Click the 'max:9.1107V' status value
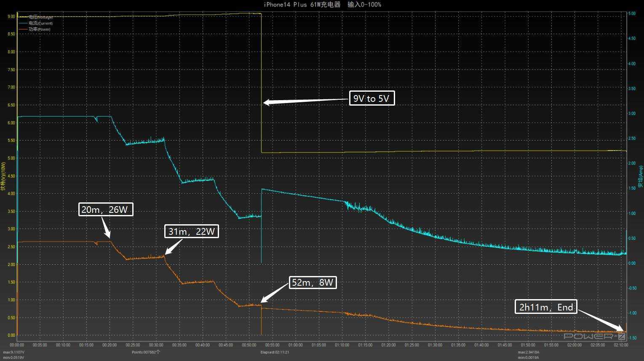Screen dimensions: 644x361 point(14,352)
